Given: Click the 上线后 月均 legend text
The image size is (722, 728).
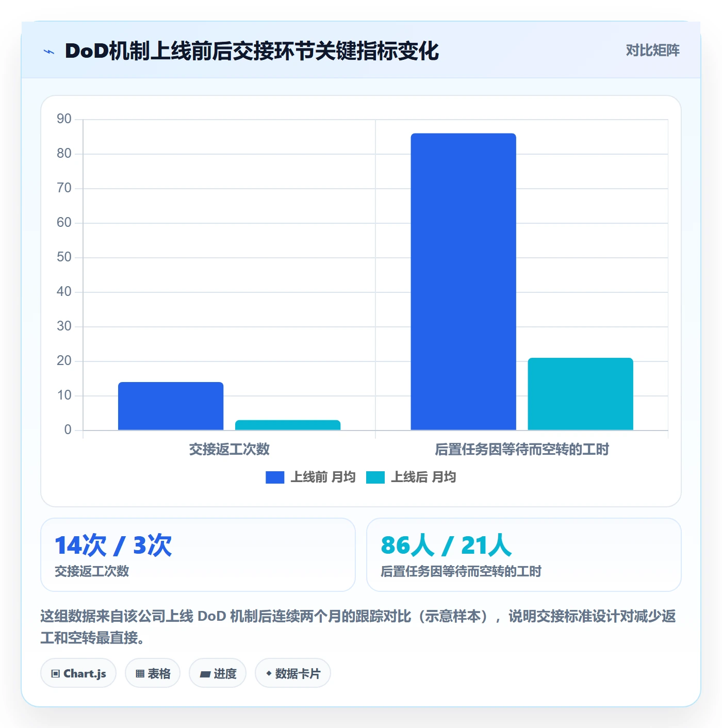Looking at the screenshot, I should coord(423,477).
